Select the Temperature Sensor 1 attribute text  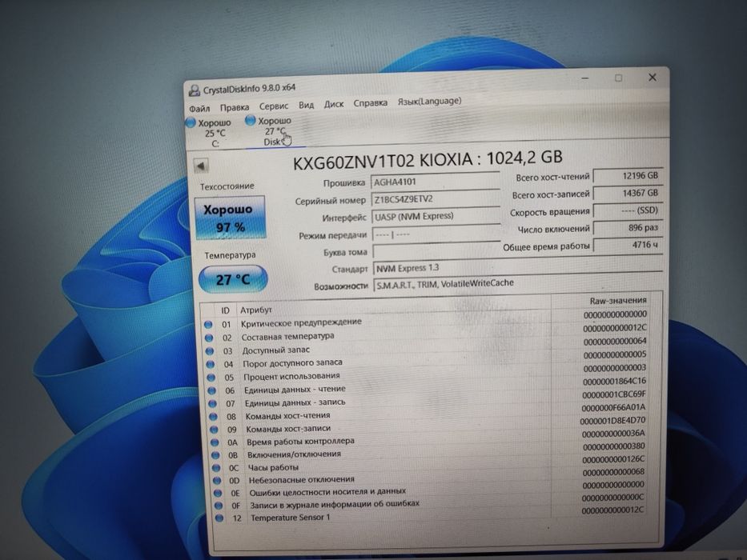pos(290,517)
